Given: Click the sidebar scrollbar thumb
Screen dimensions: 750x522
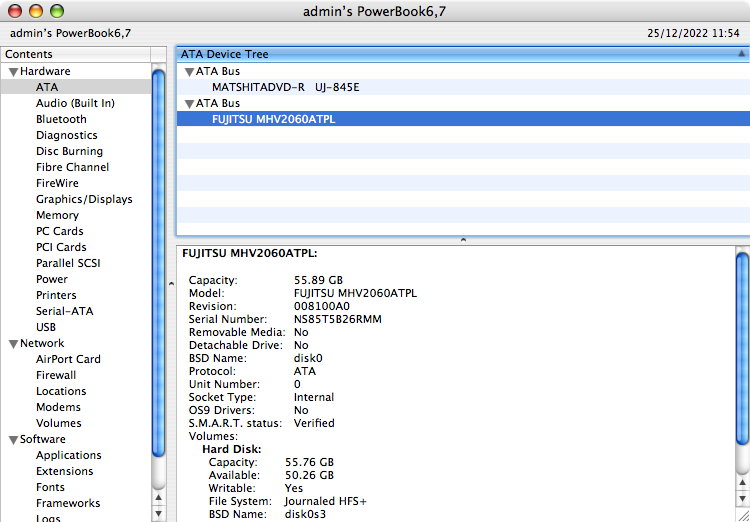Looking at the screenshot, I should point(158,262).
